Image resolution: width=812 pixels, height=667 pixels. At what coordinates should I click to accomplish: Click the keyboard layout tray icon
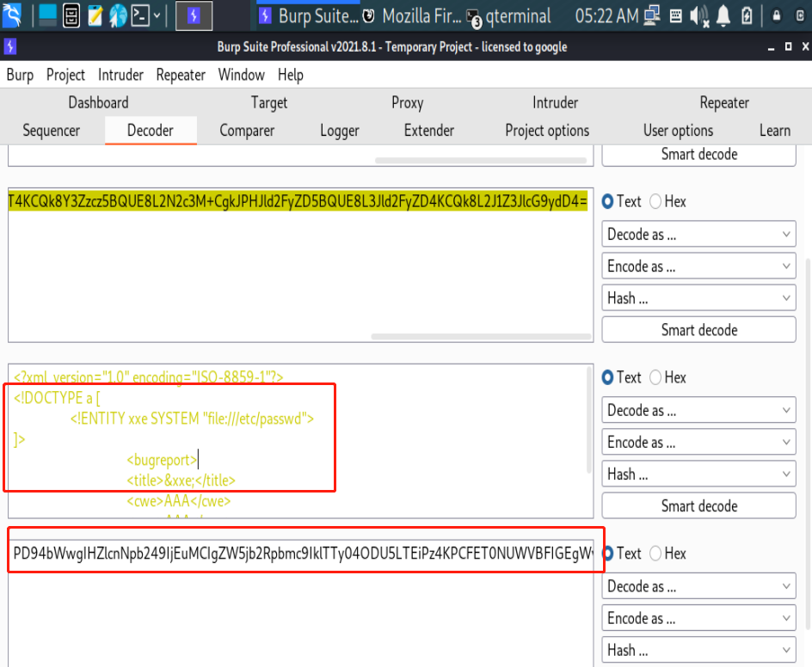[x=675, y=16]
